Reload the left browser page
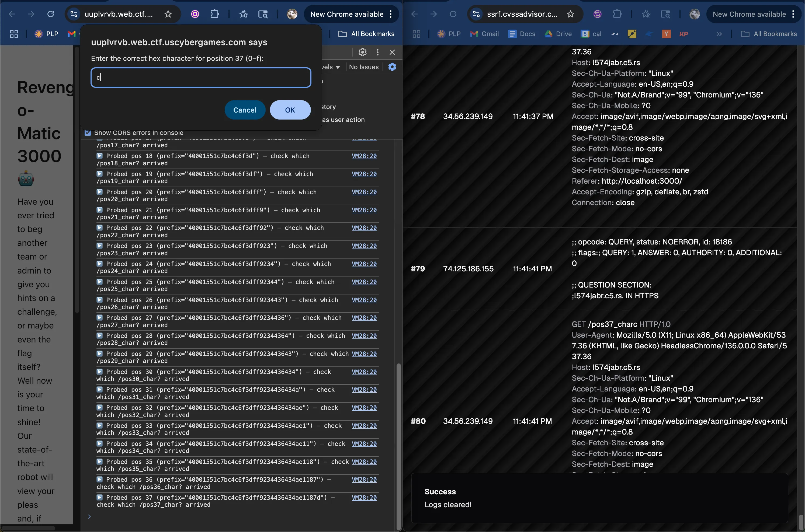805x532 pixels. pos(51,14)
